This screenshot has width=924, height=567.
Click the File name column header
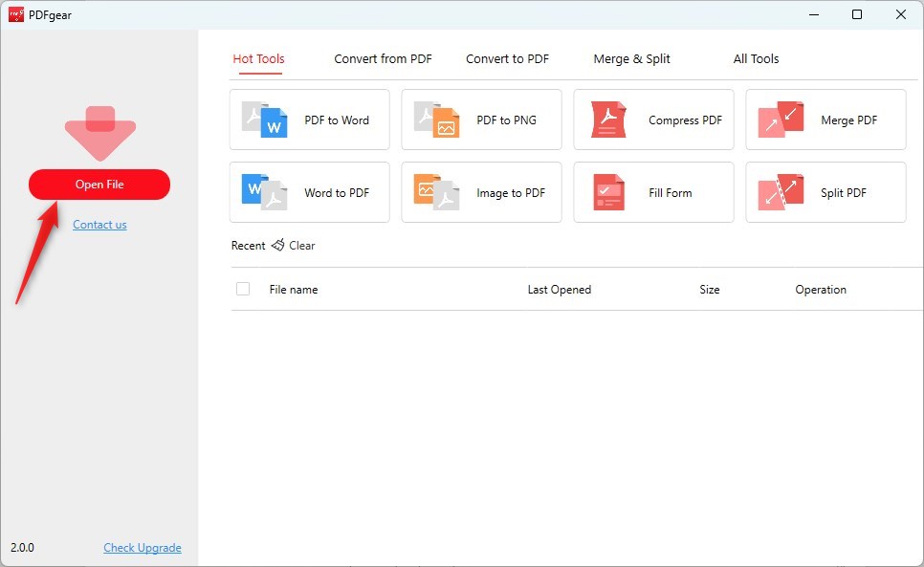293,289
